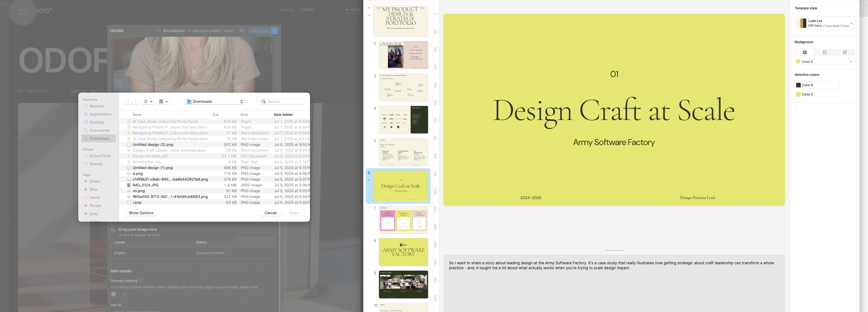Select slide 4 thumbnail with logos
868x312 pixels.
[403, 120]
